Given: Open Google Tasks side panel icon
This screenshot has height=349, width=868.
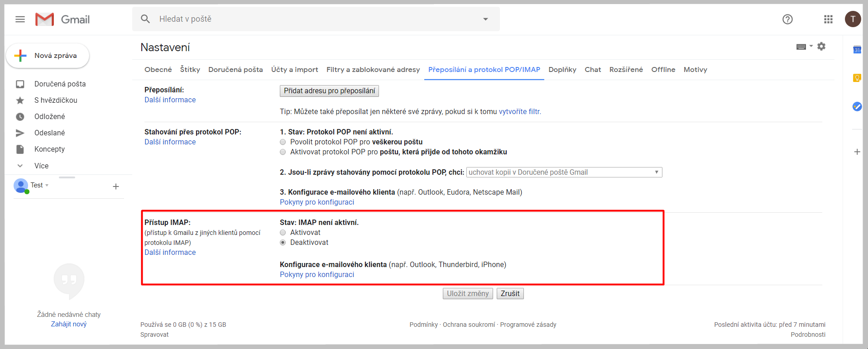Looking at the screenshot, I should 857,106.
